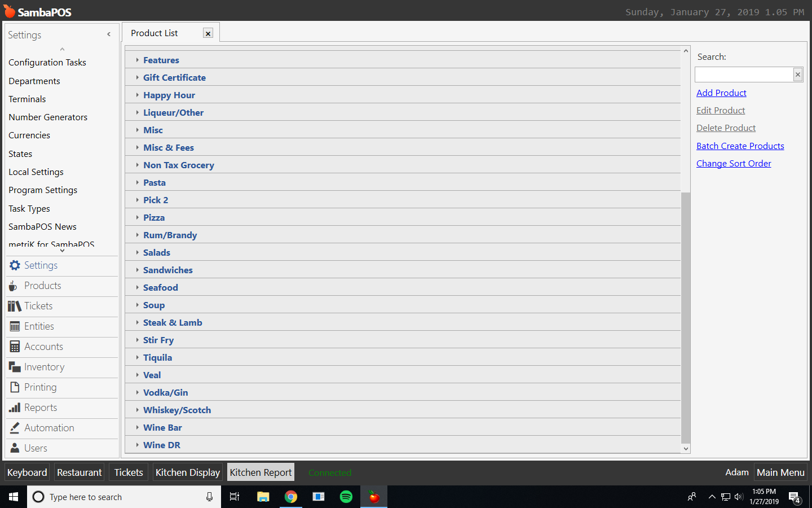Click SambaPOS taskbar icon

tap(374, 497)
